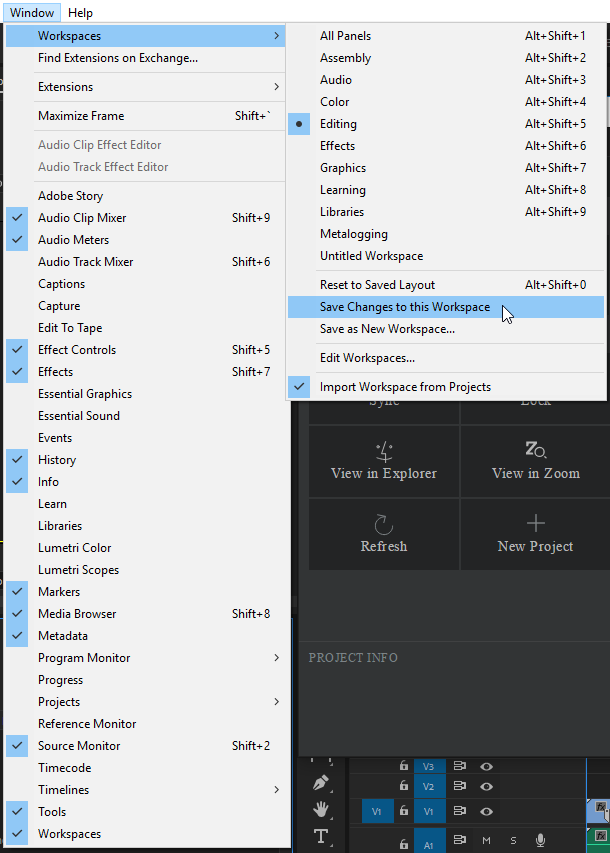Solo track A1 with S button
The image size is (610, 853).
click(513, 841)
